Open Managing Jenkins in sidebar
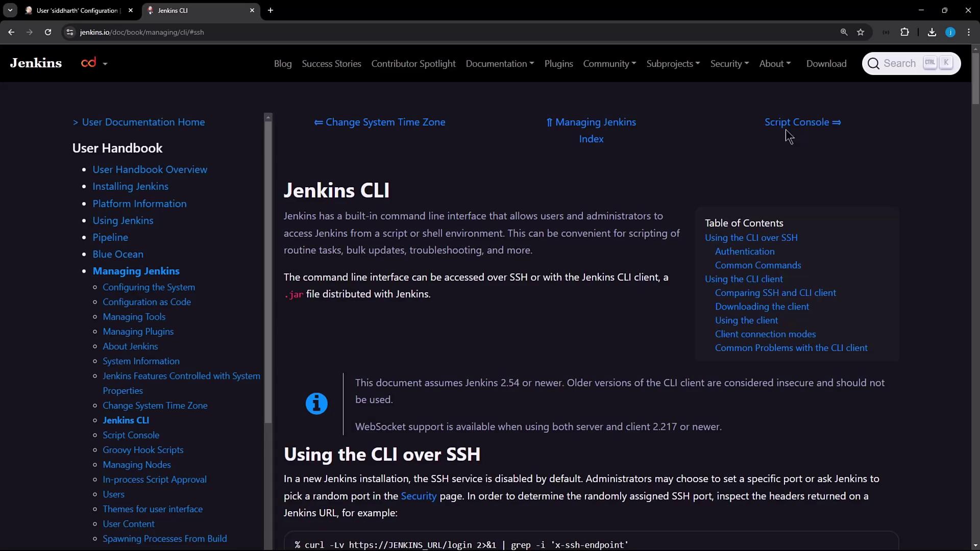 (136, 271)
